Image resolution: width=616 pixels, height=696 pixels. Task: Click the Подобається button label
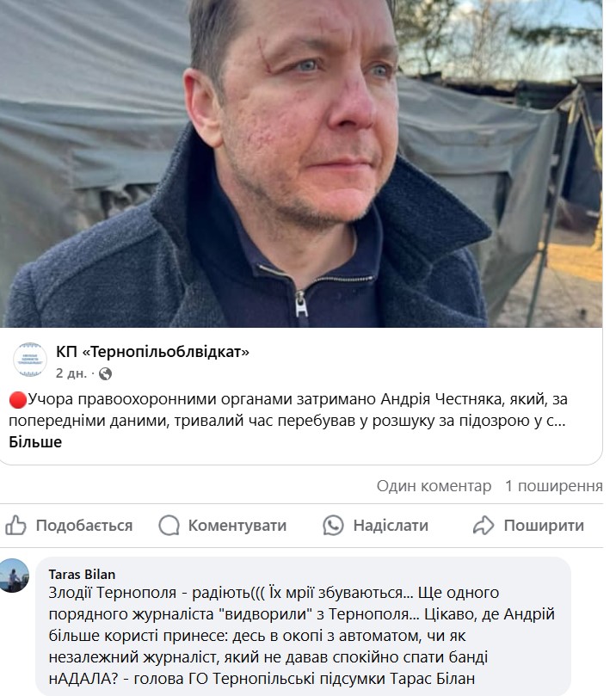(84, 526)
